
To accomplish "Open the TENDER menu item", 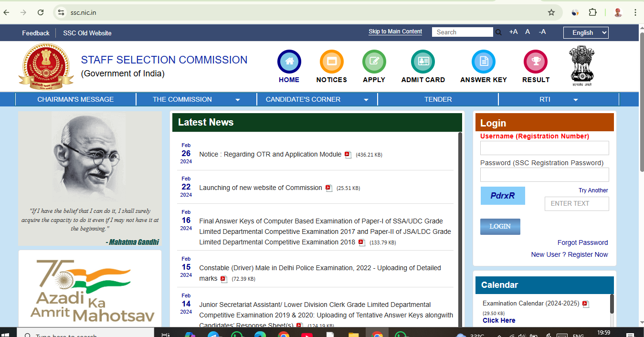I will pyautogui.click(x=438, y=99).
